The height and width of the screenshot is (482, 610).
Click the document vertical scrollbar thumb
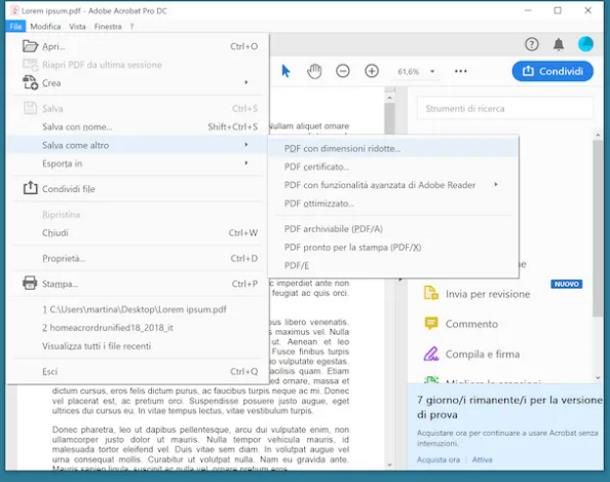click(389, 118)
